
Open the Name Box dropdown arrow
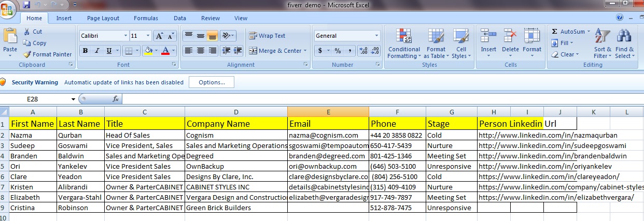74,99
